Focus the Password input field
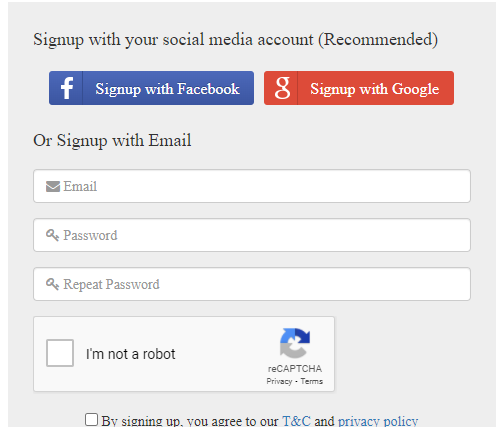 pyautogui.click(x=252, y=235)
